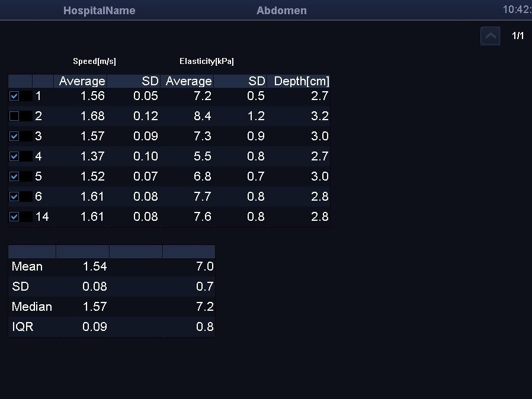Click the 8.4 elasticity value in row 2
The width and height of the screenshot is (532, 399).
(202, 116)
